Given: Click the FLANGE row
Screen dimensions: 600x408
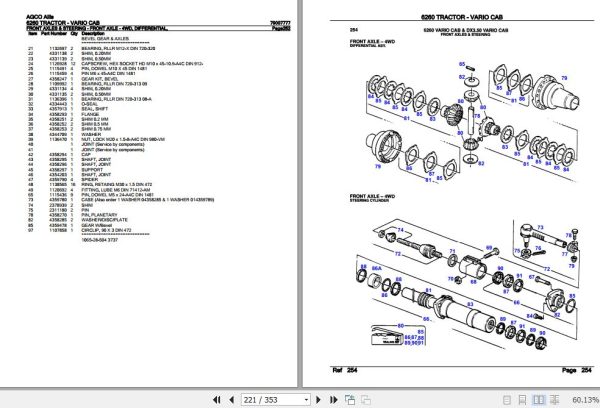Looking at the screenshot, I should pos(63,114).
